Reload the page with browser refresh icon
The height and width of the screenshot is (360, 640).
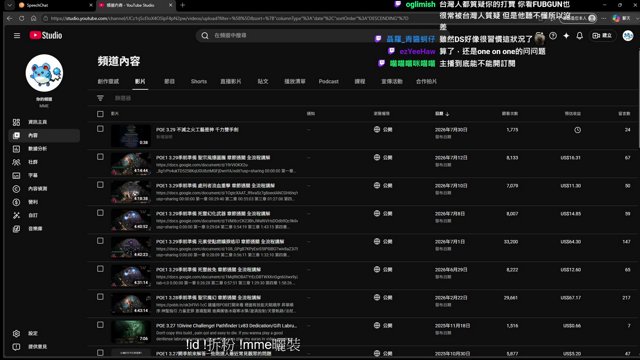(22, 18)
